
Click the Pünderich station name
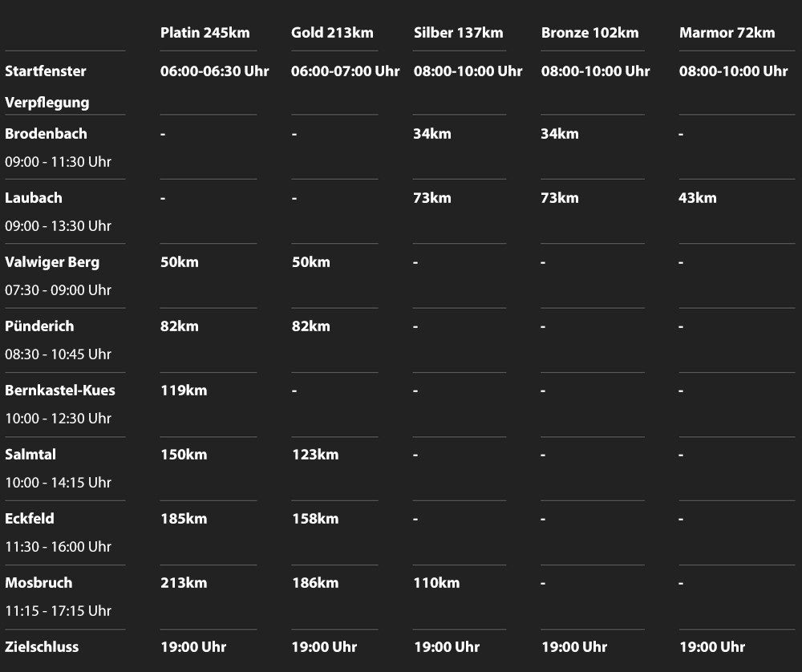39,326
